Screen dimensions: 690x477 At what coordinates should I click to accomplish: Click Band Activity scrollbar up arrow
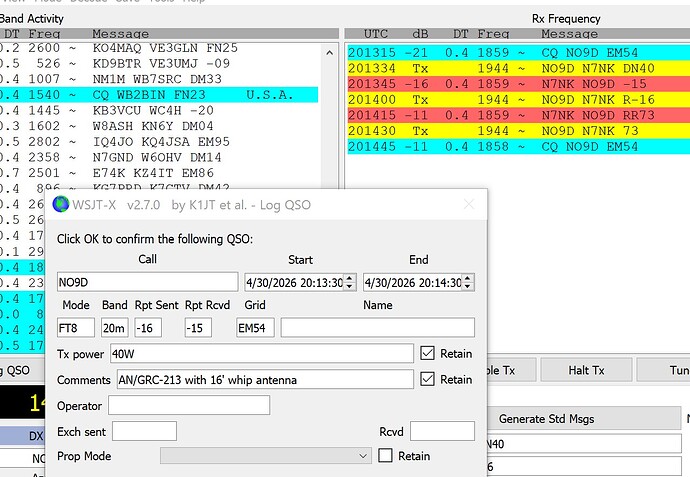coord(330,53)
